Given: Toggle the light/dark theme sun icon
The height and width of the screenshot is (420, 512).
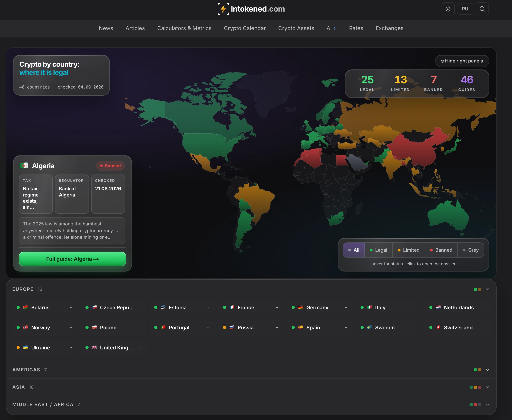Looking at the screenshot, I should tap(448, 9).
